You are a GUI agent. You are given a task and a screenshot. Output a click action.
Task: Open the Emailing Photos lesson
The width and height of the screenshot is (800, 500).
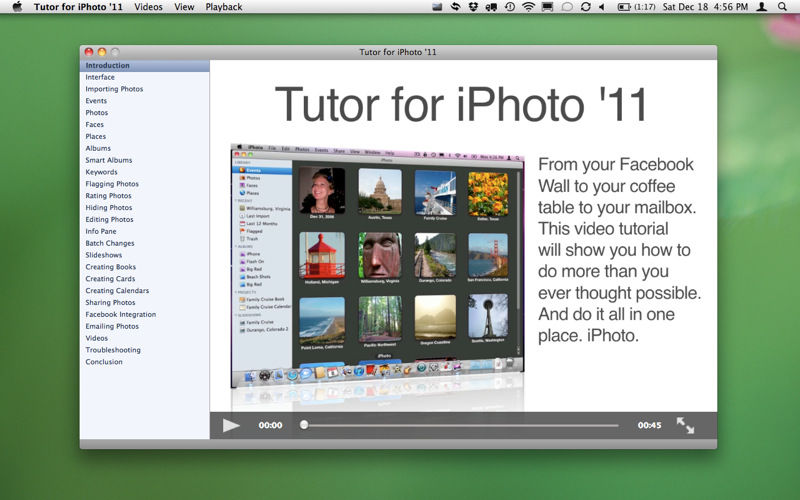click(x=144, y=326)
